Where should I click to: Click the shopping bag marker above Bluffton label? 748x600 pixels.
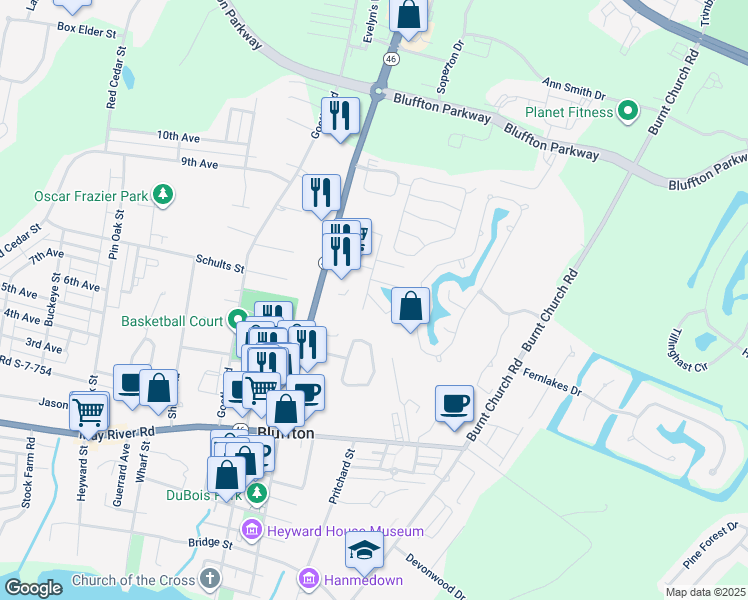click(x=285, y=412)
